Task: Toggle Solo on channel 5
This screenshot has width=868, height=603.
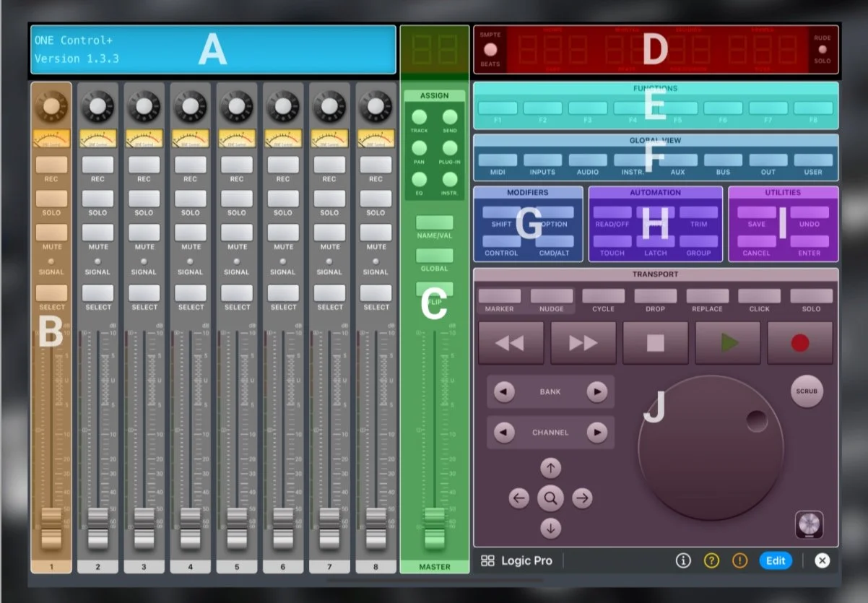Action: point(237,199)
